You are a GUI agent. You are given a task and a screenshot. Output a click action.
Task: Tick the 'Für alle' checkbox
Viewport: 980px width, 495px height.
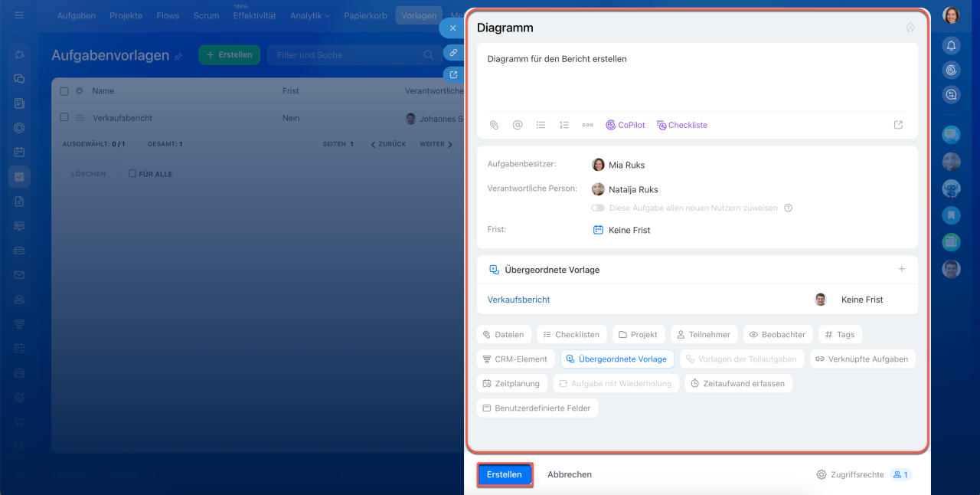click(x=132, y=174)
